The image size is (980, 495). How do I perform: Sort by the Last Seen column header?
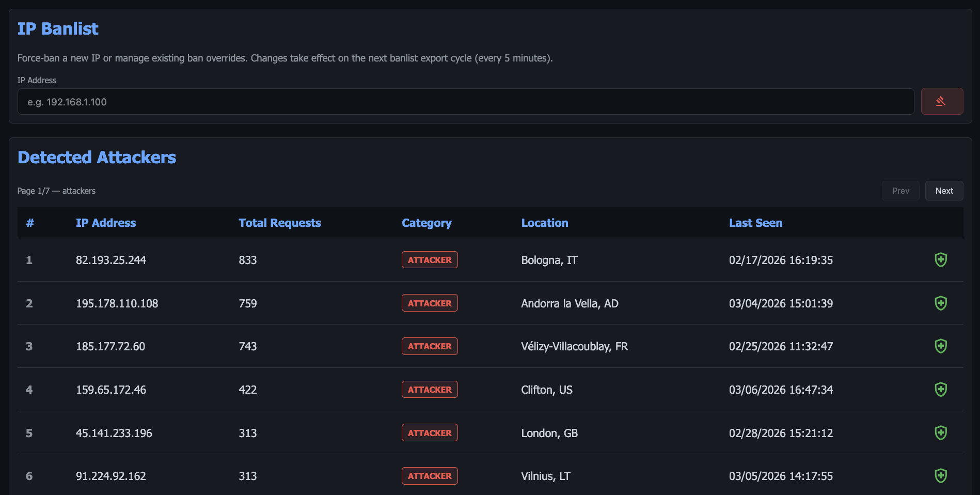[755, 223]
